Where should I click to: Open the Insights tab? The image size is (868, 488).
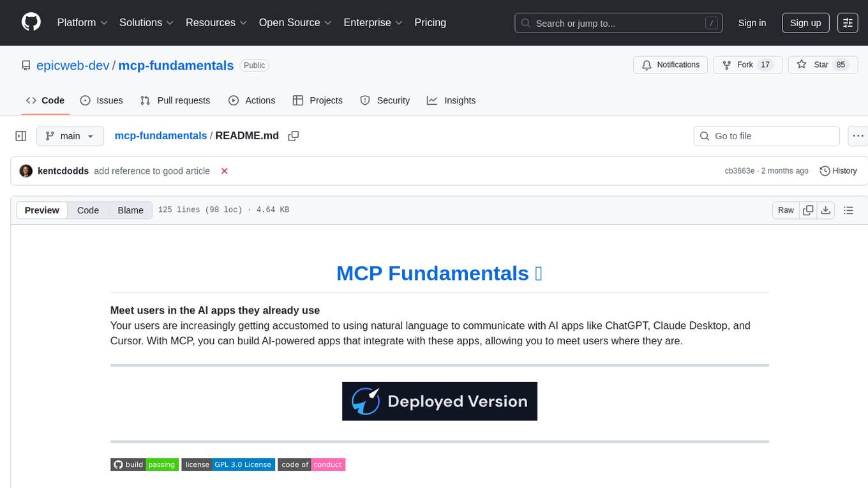click(451, 100)
